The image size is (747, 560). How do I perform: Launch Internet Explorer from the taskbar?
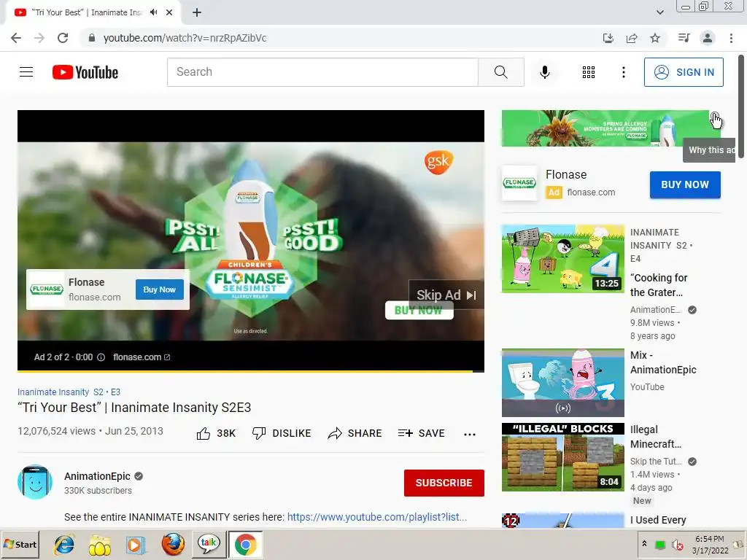coord(64,545)
